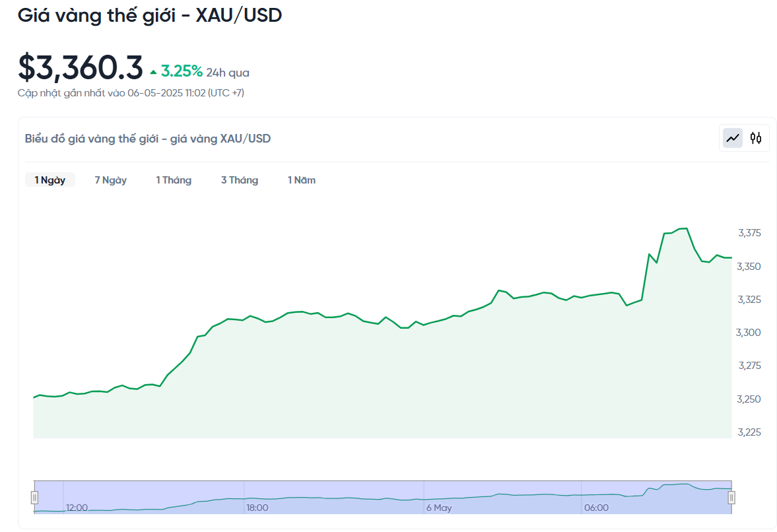
Task: Click the Giá vàng thế giới heading
Action: (150, 16)
